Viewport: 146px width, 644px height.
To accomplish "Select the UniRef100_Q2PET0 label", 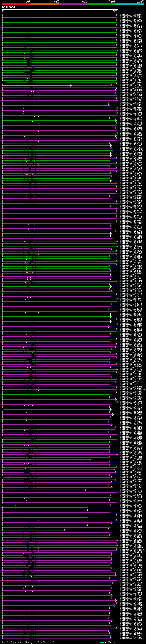I will coord(131,22).
